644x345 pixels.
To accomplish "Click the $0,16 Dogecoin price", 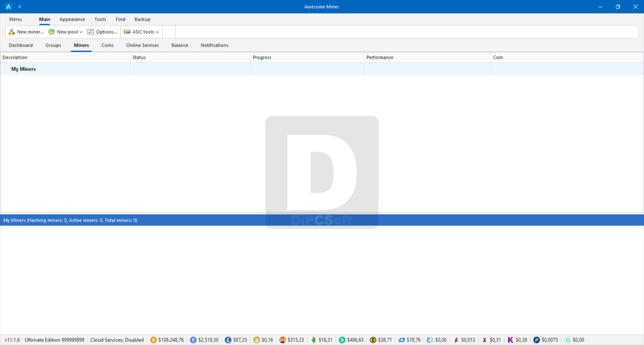I will pyautogui.click(x=267, y=340).
